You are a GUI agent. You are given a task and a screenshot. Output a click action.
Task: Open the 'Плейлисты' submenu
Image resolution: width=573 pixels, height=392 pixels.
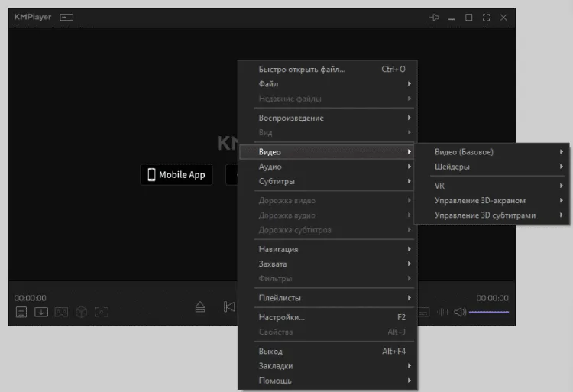(328, 297)
